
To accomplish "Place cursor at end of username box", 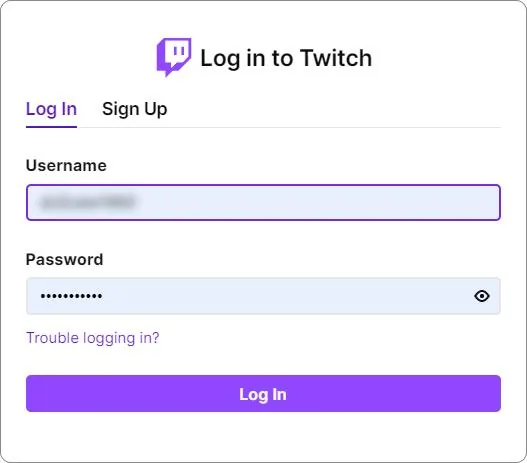I will (x=316, y=202).
